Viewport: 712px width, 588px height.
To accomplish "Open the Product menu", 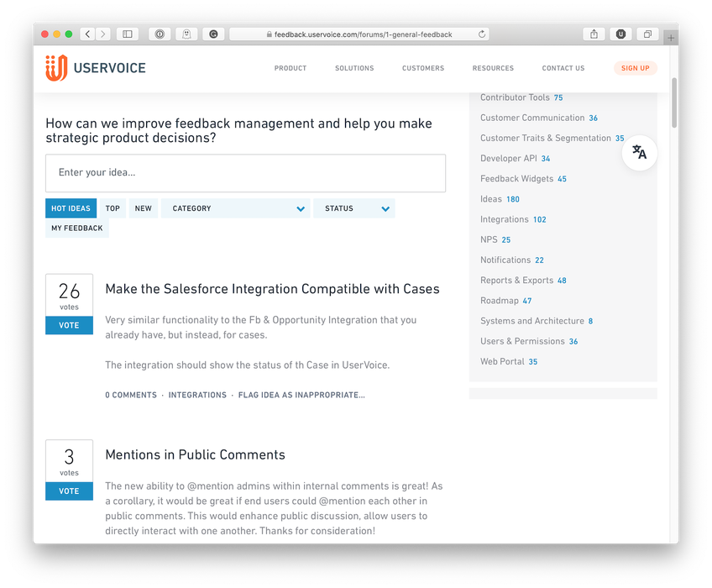I will click(291, 68).
